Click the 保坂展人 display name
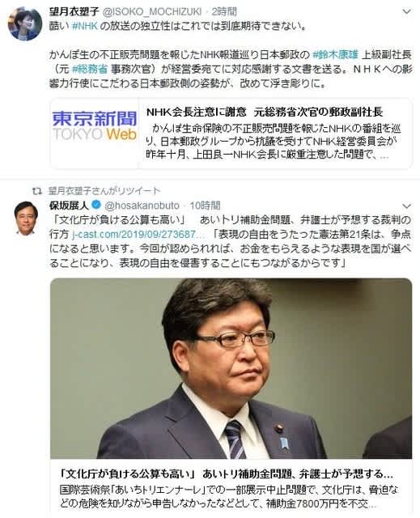 pyautogui.click(x=69, y=206)
